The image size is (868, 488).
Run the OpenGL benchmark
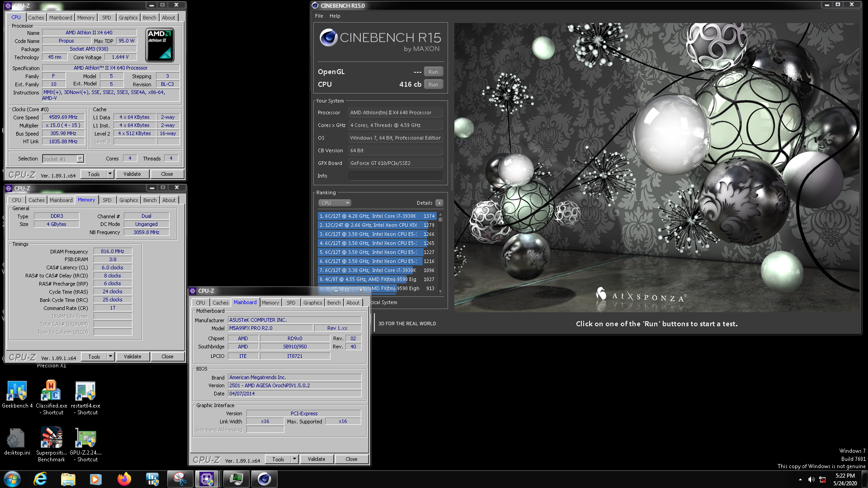tap(433, 72)
